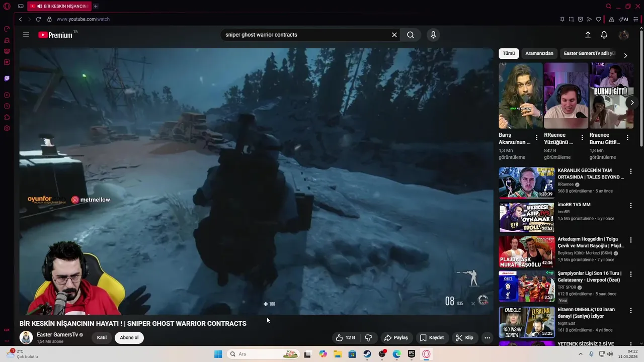Viewport: 644px width, 362px height.
Task: Open the pinboards pin icon
Action: click(562, 19)
